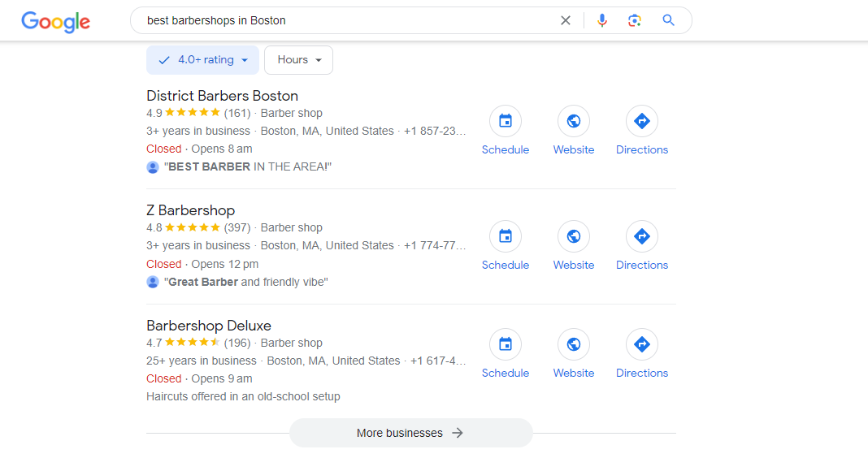Click the "Great Barber and friendly vibe" review snippet

(x=245, y=282)
